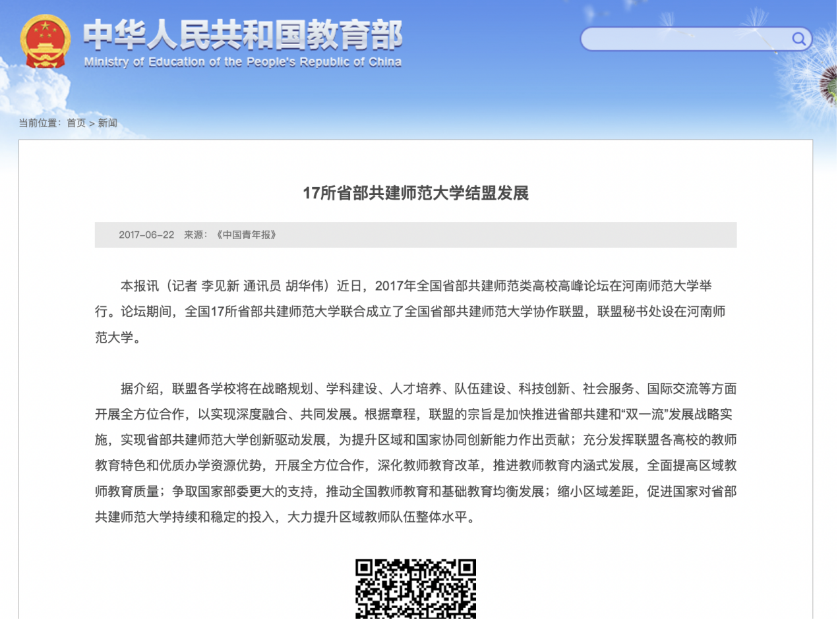Open the 新闻 breadcrumb link

point(107,123)
